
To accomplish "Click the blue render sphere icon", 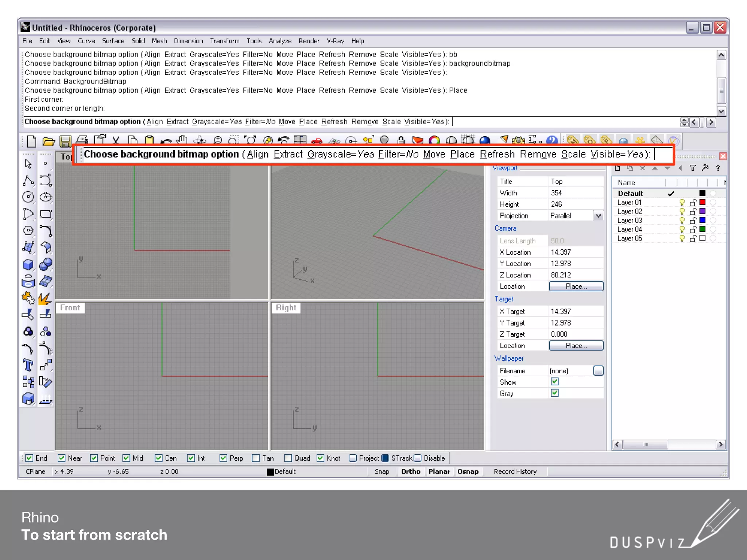I will (x=485, y=140).
